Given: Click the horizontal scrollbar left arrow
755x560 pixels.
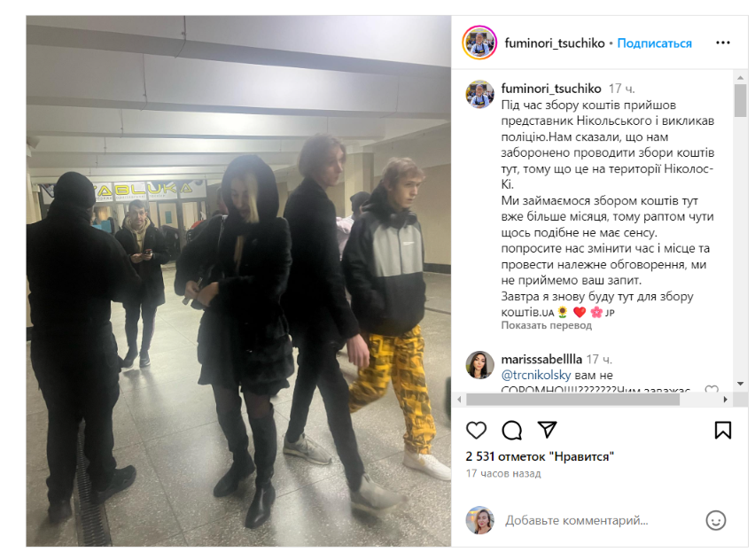Looking at the screenshot, I should tap(459, 399).
